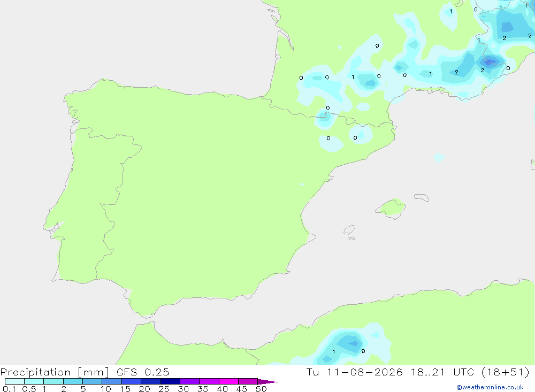Click the over-50 arrow tip of legend

click(x=267, y=381)
